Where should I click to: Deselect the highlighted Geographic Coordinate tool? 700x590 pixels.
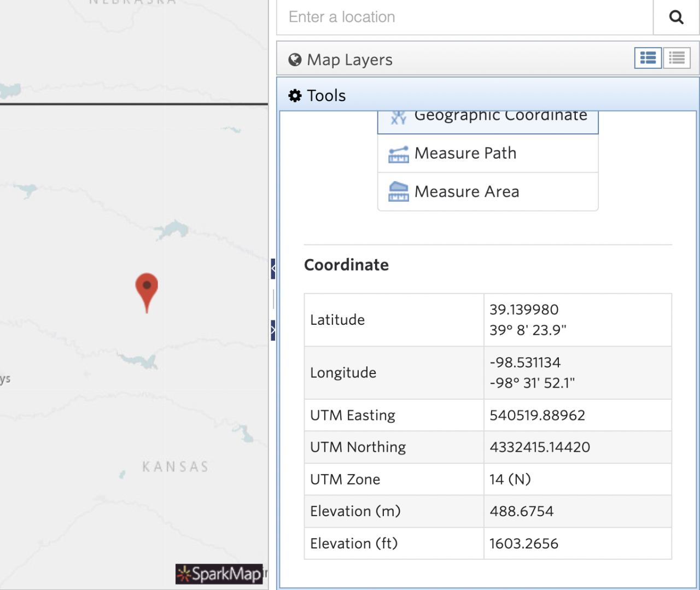pos(488,118)
